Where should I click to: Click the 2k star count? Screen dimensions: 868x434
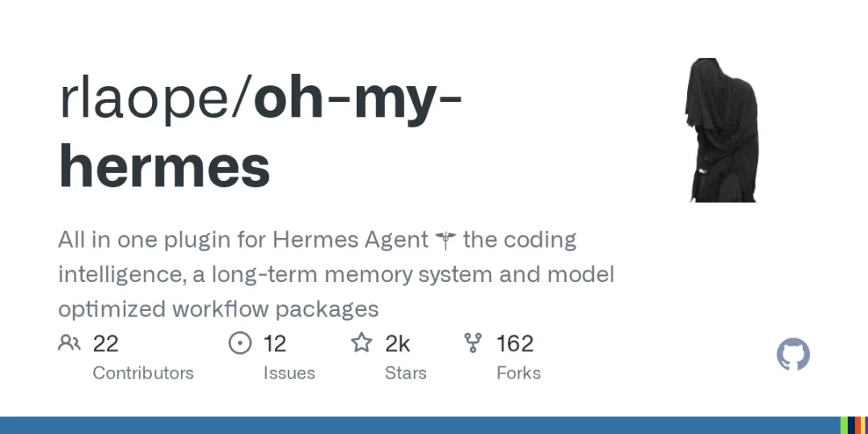398,344
